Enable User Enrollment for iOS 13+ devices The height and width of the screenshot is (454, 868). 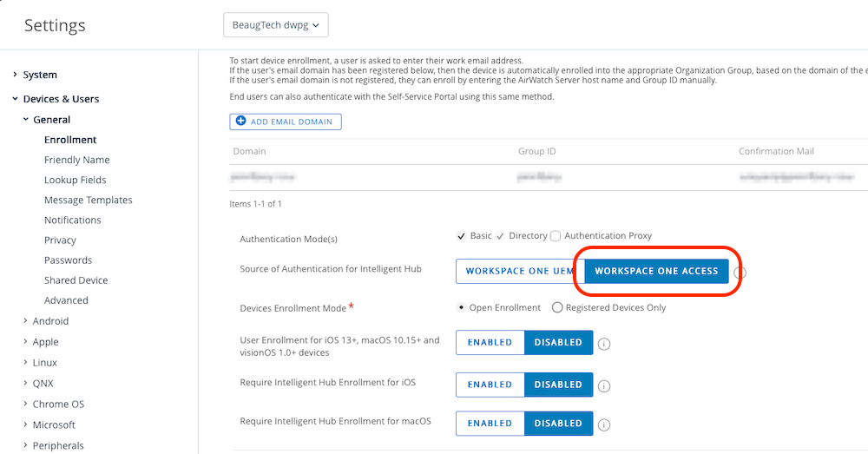click(490, 343)
